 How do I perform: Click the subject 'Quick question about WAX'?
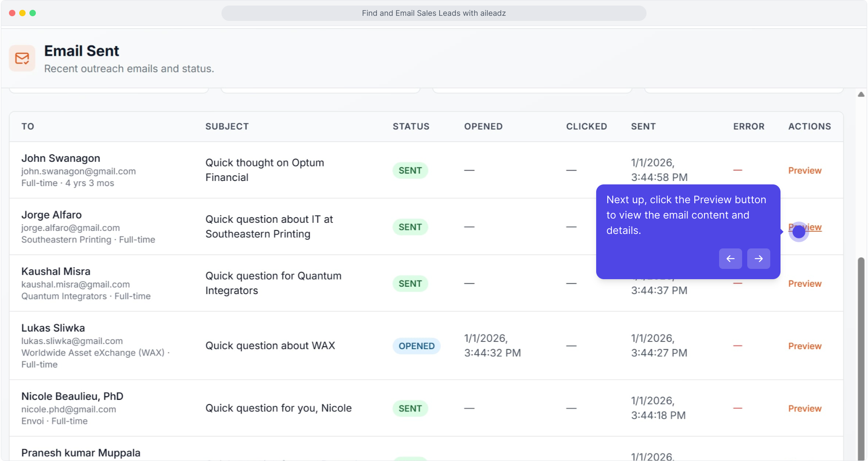(270, 346)
